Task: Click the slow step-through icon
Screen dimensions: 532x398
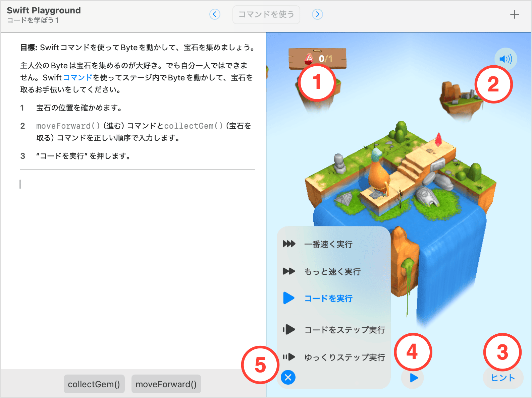Action: click(x=289, y=357)
